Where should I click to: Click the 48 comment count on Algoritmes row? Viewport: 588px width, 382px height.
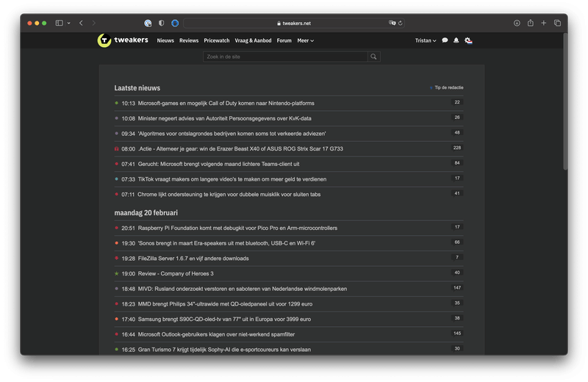pyautogui.click(x=456, y=132)
